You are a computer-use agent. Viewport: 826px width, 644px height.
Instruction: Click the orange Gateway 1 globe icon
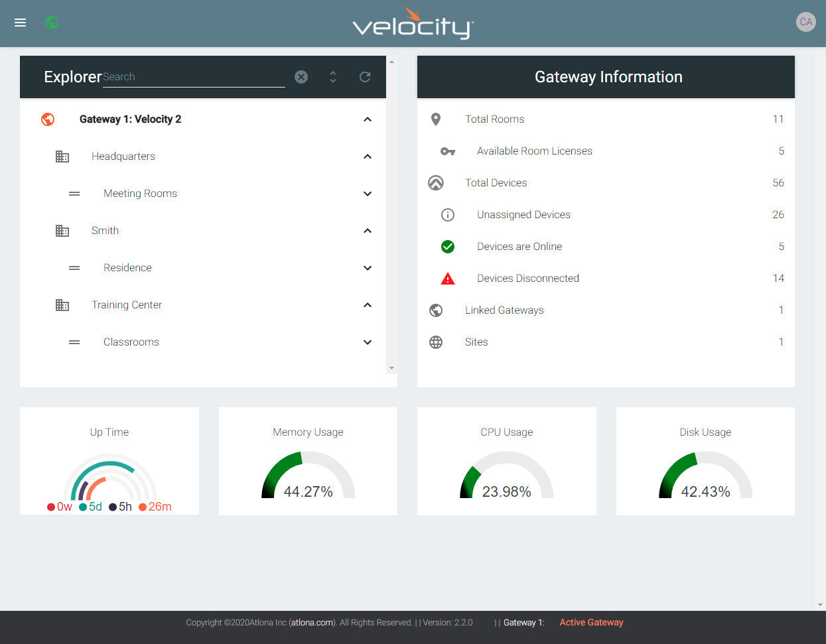coord(48,119)
